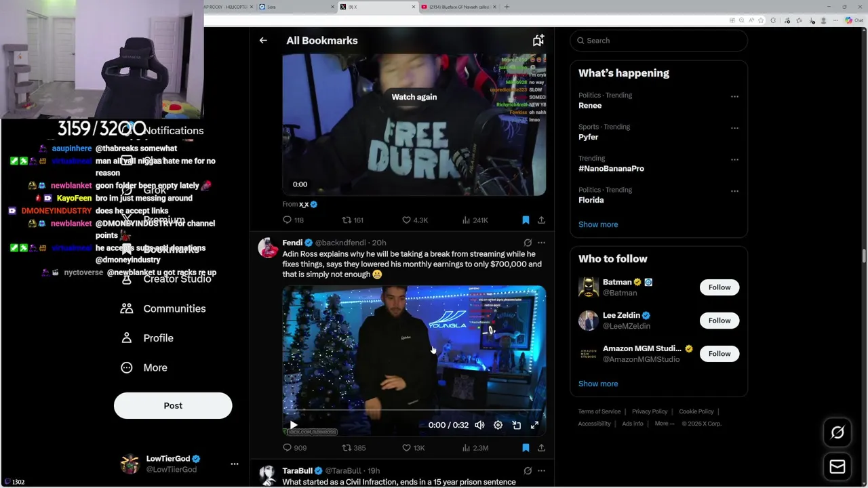Open video settings gear
Image resolution: width=868 pixels, height=488 pixels.
[x=498, y=425]
